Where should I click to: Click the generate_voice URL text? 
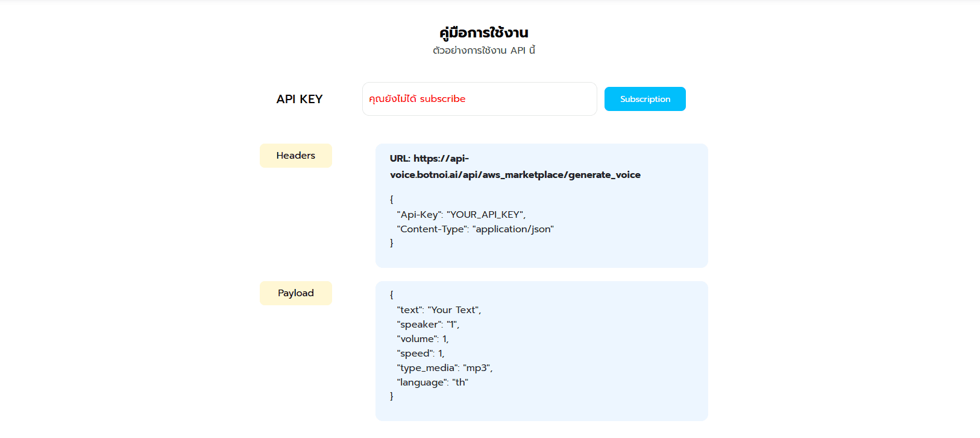pos(515,167)
